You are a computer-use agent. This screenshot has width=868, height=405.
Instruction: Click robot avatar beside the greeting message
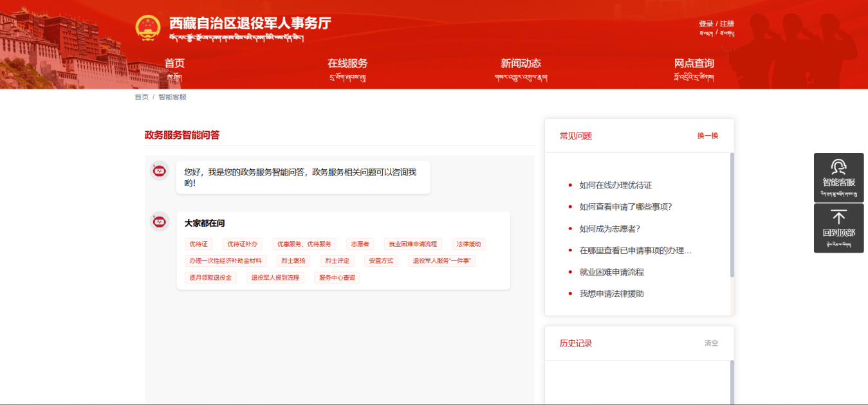click(160, 171)
